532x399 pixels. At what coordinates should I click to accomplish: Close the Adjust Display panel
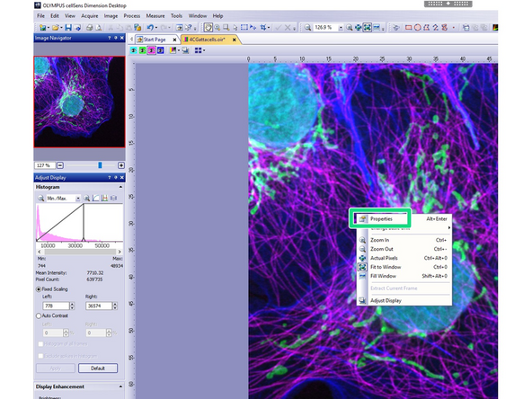coord(122,177)
